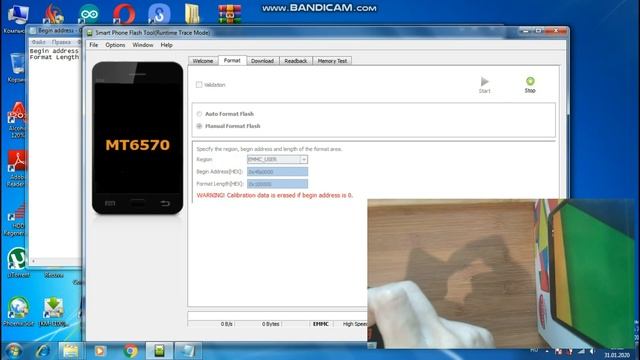
Task: Click the "EMMC" status bar entry
Action: coord(321,324)
